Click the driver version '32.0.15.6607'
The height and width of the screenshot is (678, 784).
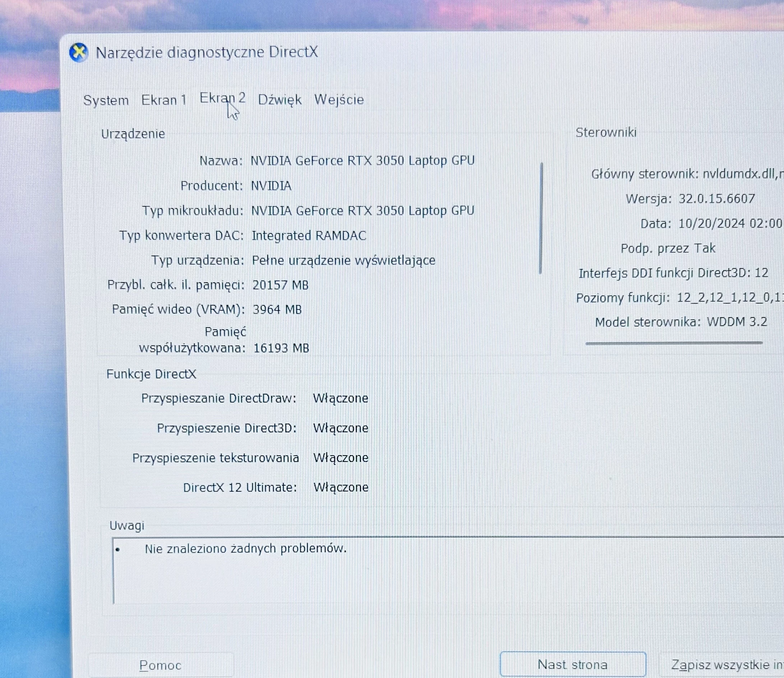(717, 199)
